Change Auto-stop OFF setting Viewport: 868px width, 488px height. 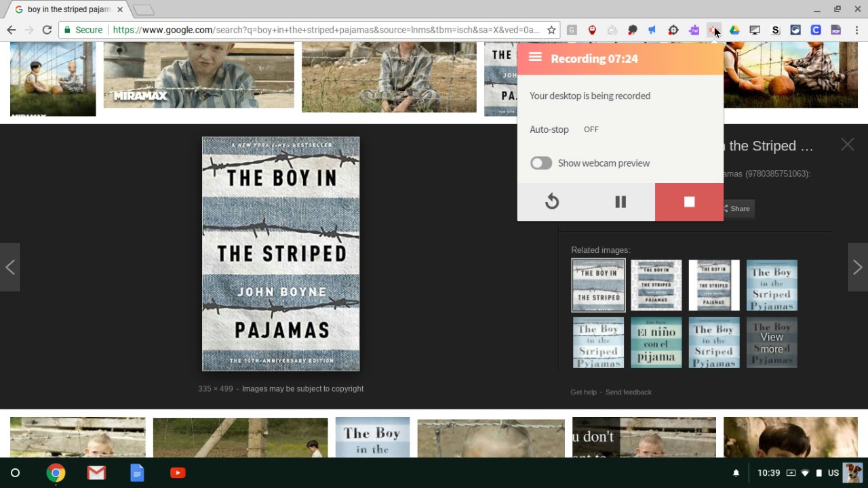click(x=591, y=129)
